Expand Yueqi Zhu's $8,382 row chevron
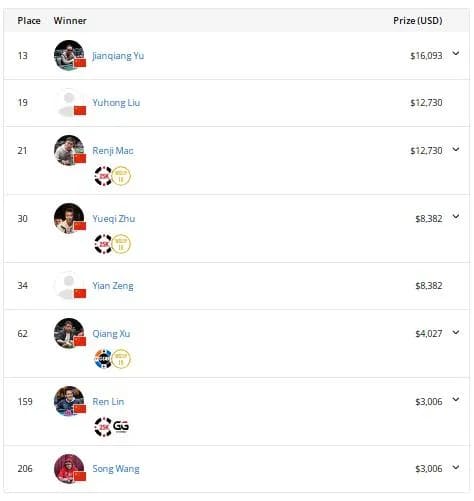474x501 pixels. (x=456, y=217)
